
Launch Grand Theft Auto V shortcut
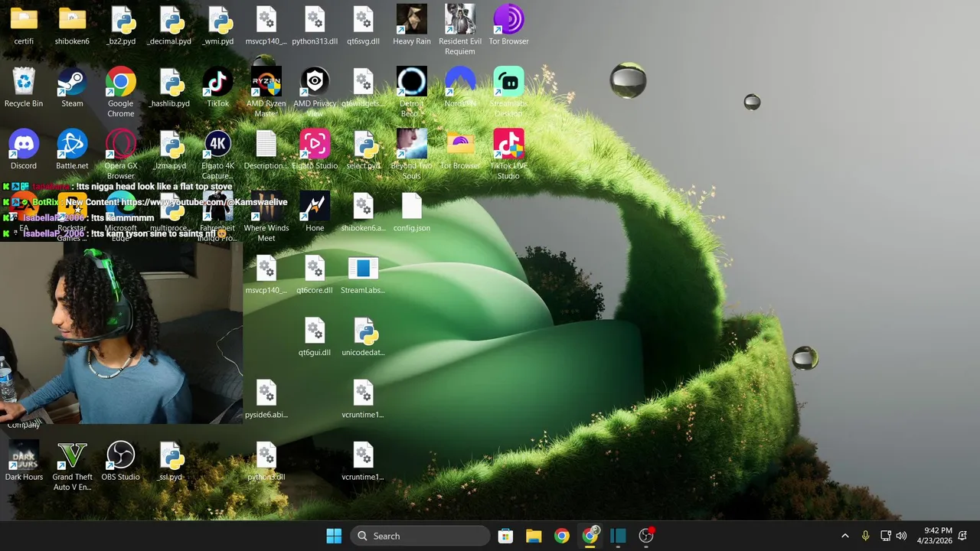coord(72,466)
